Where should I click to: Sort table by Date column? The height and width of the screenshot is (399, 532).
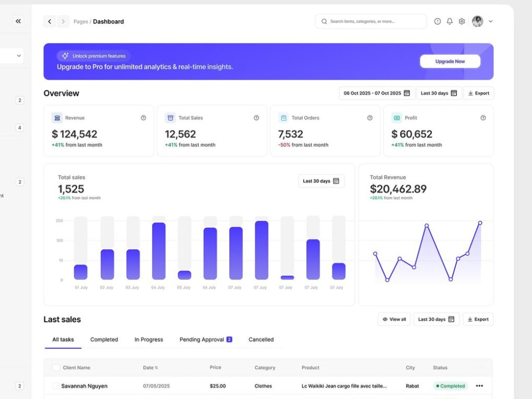click(x=151, y=368)
